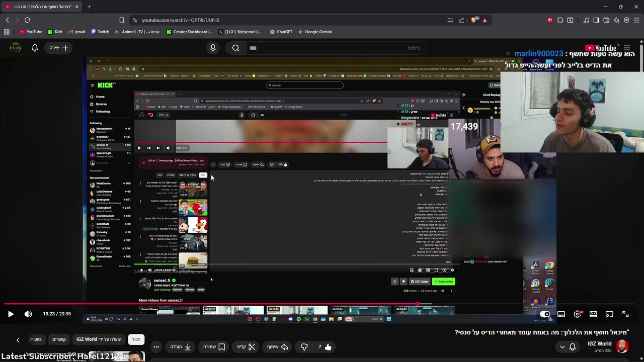Open the Brave playlist music-note icon
Viewport: 644px width, 362px height.
pyautogui.click(x=586, y=20)
